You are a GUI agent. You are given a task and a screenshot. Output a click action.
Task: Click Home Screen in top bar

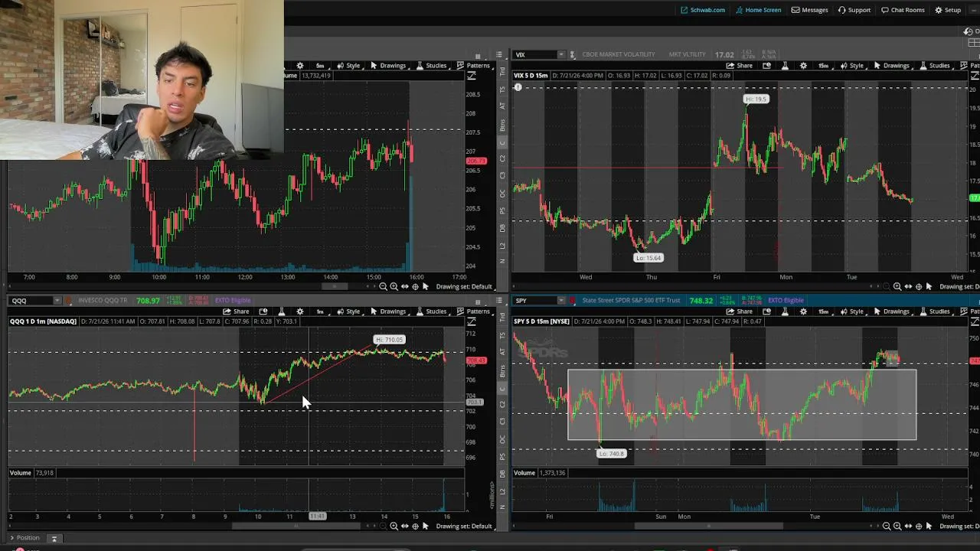[x=759, y=10]
